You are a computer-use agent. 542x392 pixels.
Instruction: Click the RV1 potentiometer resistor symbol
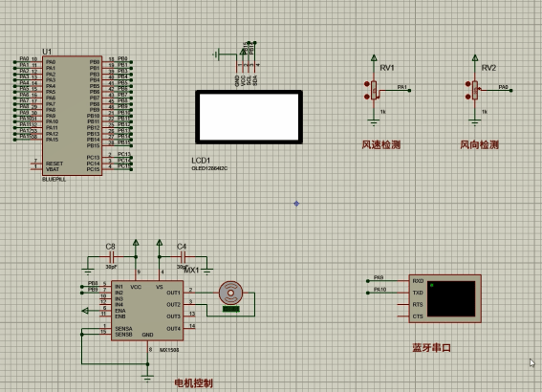tap(374, 90)
